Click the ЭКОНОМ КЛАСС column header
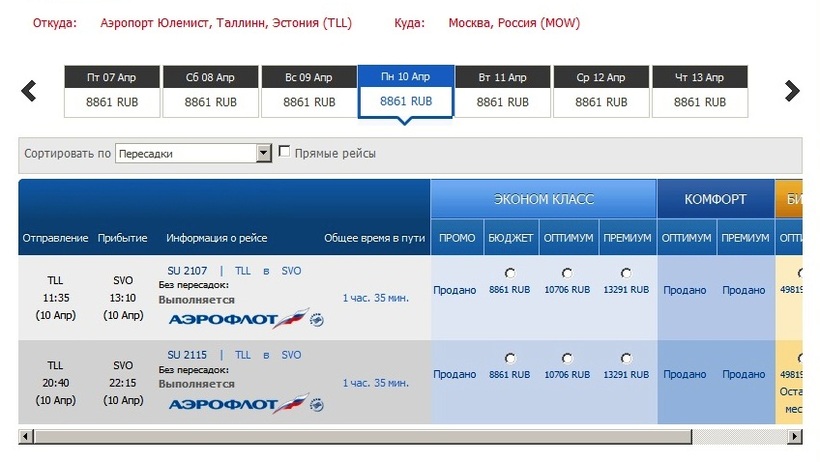Viewport: 820px width, 462px height. (543, 199)
